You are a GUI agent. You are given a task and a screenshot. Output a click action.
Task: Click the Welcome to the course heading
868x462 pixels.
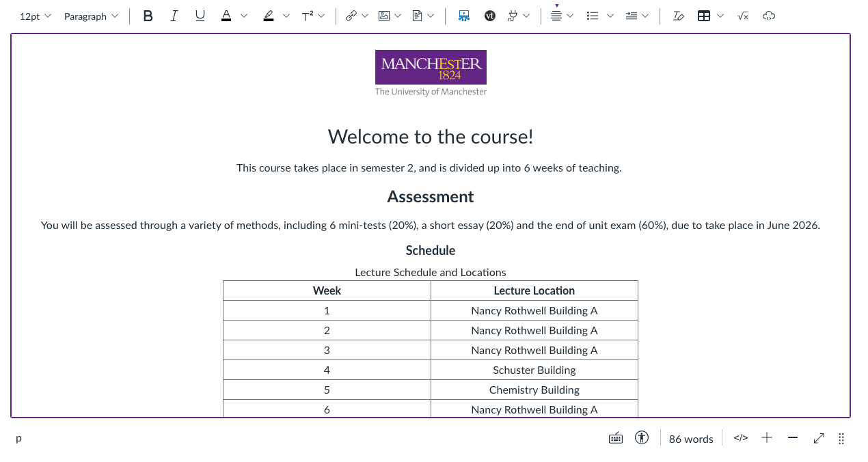pos(431,137)
